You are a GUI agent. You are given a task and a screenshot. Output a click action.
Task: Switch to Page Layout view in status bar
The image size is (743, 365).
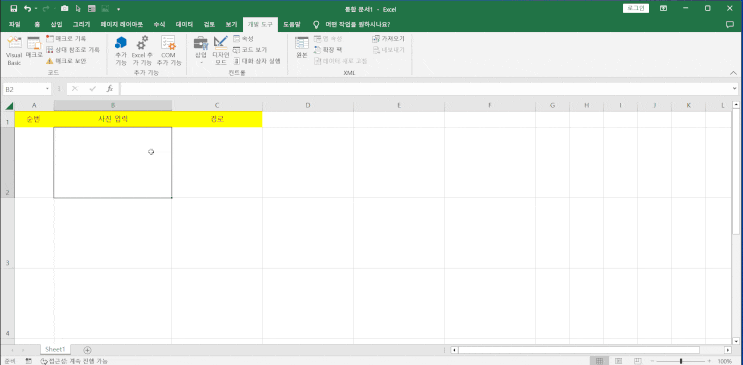point(618,361)
